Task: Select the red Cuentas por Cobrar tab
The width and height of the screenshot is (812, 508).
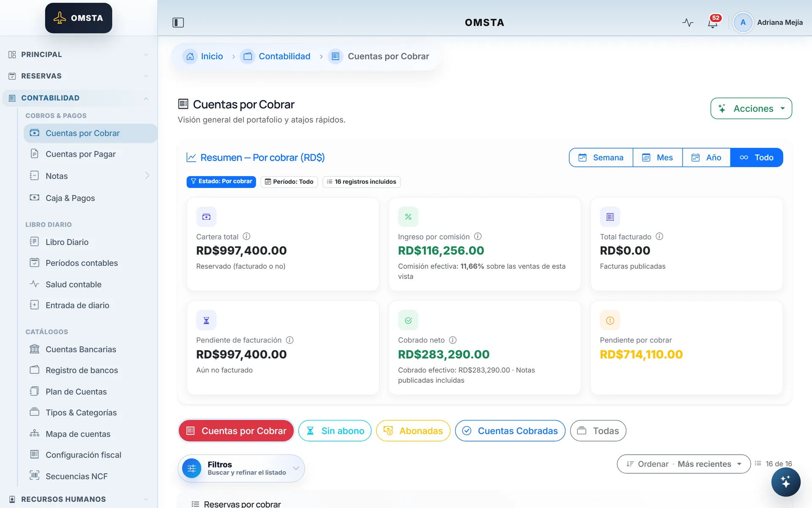Action: (x=236, y=431)
